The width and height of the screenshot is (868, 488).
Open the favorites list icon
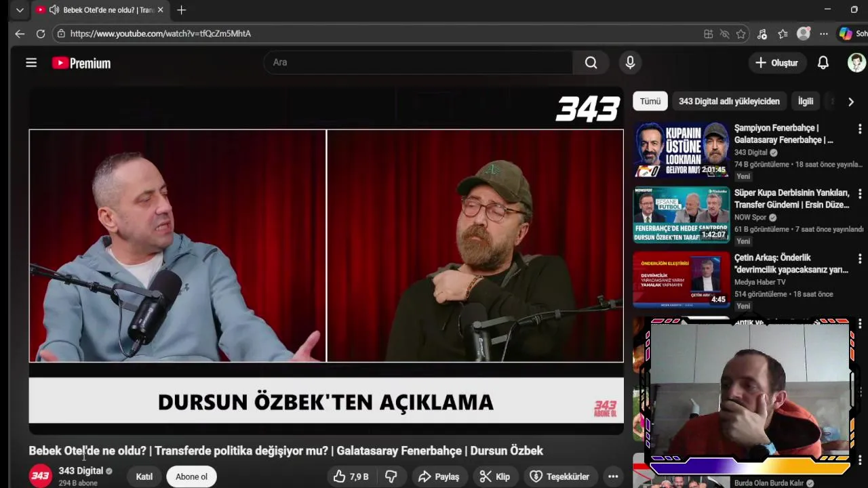click(x=783, y=34)
